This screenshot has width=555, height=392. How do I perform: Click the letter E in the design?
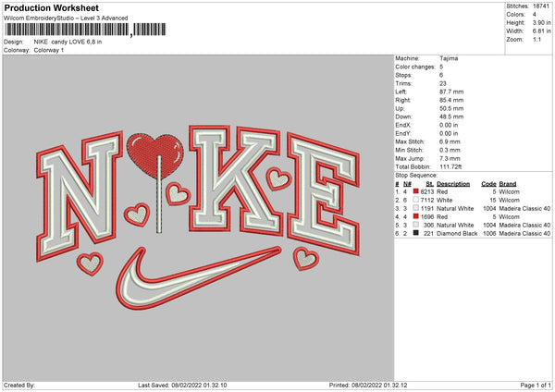click(323, 193)
